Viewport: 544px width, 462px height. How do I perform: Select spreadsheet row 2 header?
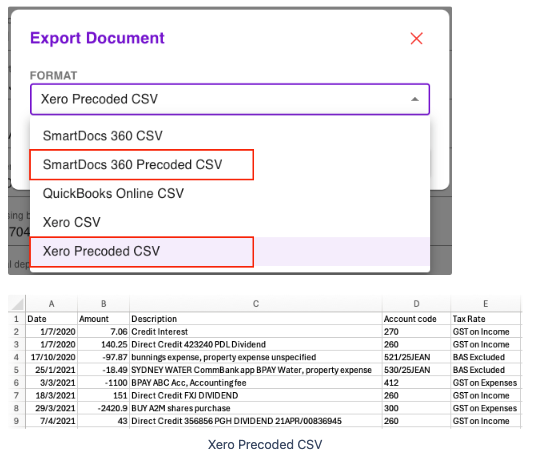click(x=16, y=332)
